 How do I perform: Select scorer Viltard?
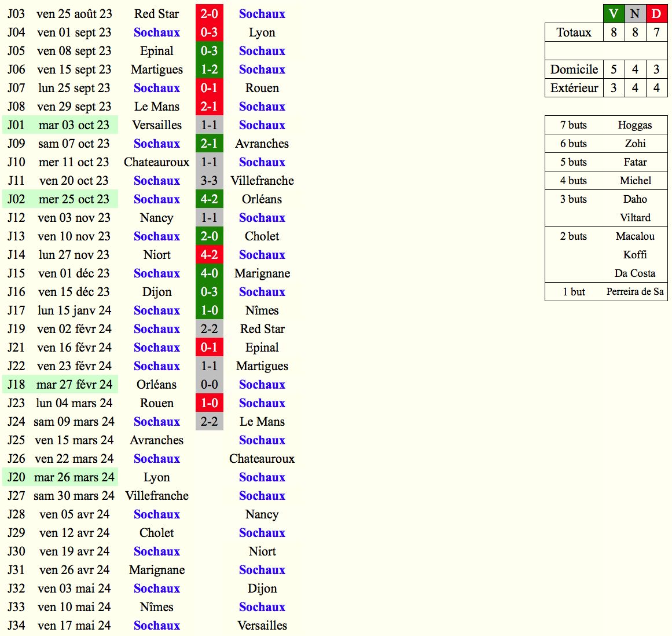click(x=635, y=217)
